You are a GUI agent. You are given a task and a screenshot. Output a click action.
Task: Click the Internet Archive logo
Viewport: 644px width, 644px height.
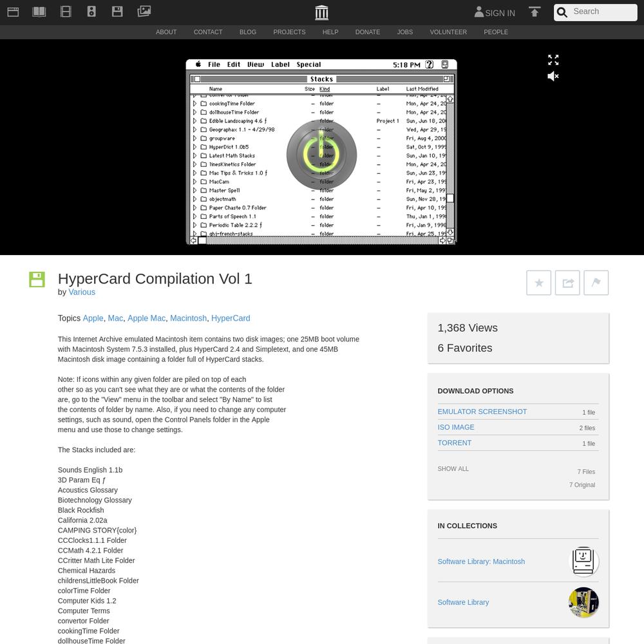pos(321,13)
